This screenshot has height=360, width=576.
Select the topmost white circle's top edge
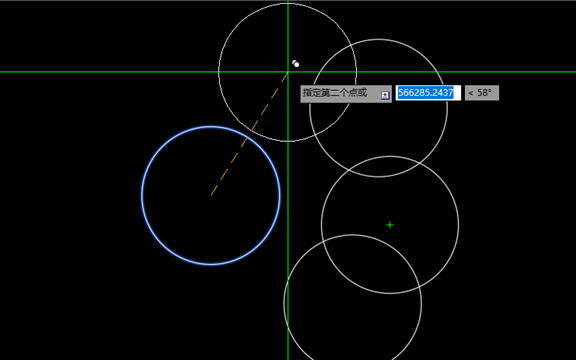288,3
